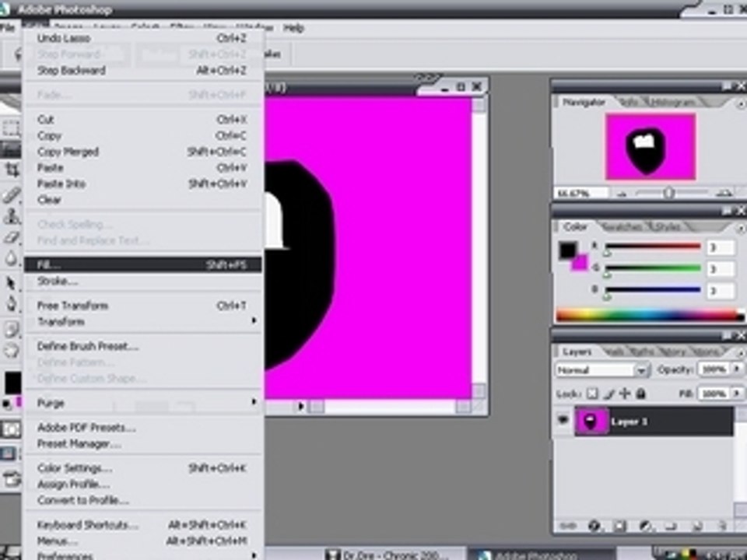Click Create new layer icon in Layers panel
Viewport: 747px width, 560px height.
[696, 526]
